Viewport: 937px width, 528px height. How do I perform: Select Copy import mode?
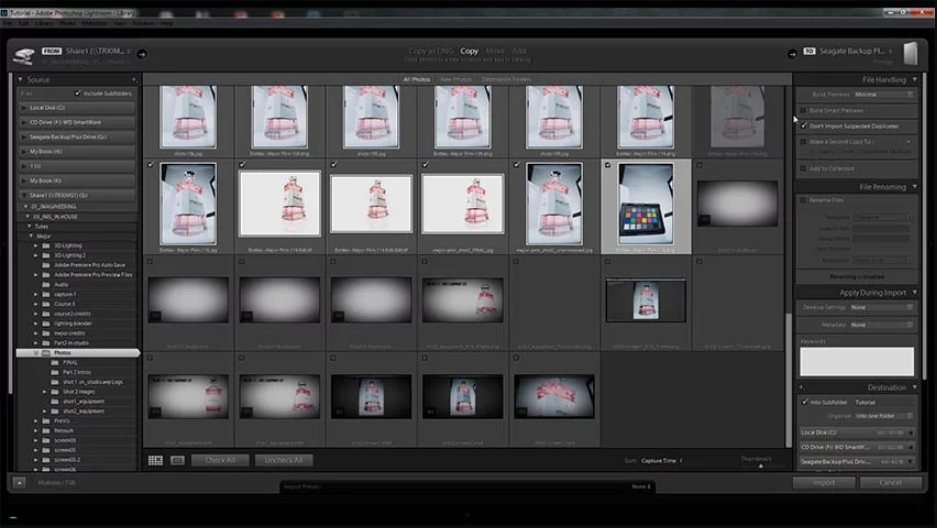469,51
